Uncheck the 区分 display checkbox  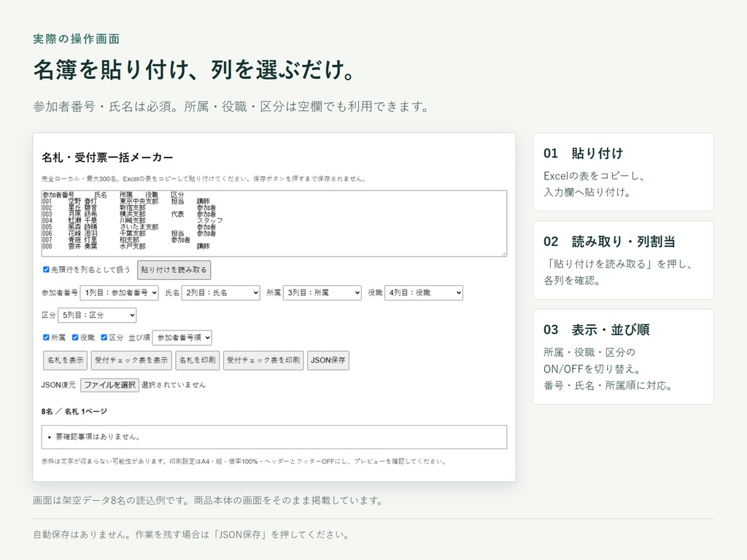click(104, 337)
